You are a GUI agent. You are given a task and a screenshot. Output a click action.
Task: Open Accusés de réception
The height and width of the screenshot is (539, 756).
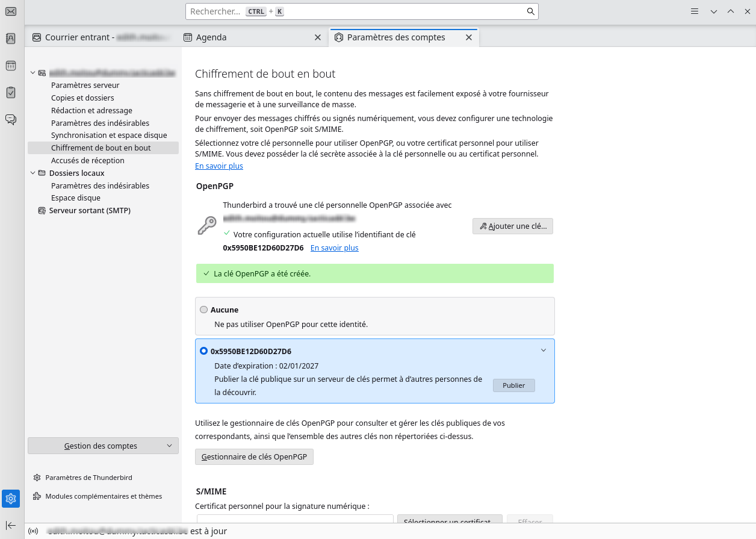point(88,160)
